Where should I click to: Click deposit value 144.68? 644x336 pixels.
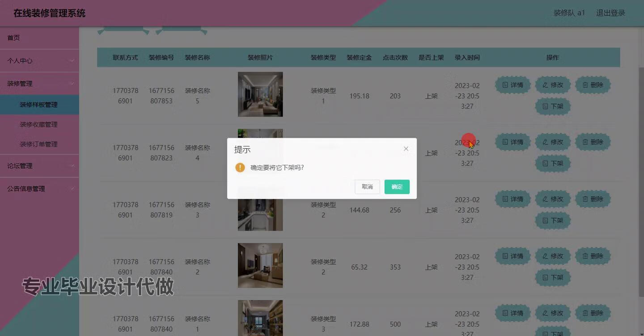point(359,210)
